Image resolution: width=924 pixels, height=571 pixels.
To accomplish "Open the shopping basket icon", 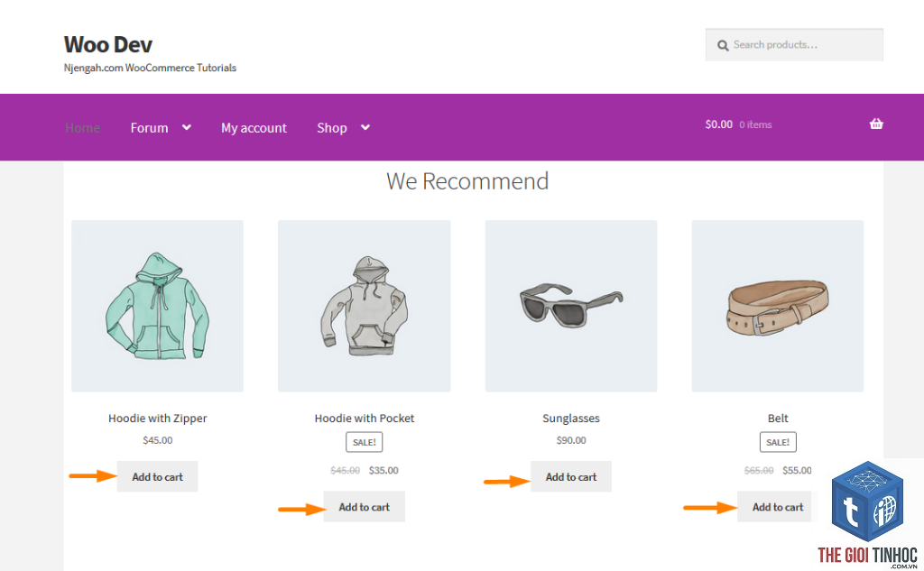I will (876, 124).
